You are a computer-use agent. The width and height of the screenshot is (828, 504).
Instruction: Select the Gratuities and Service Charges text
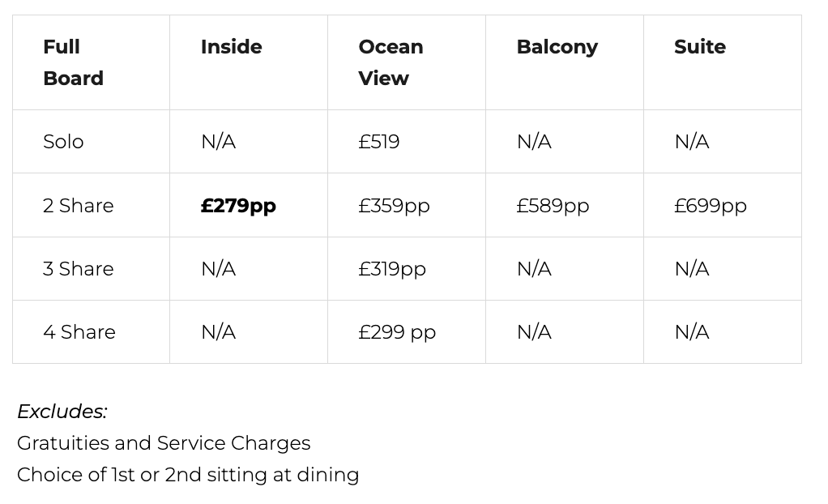pyautogui.click(x=164, y=443)
